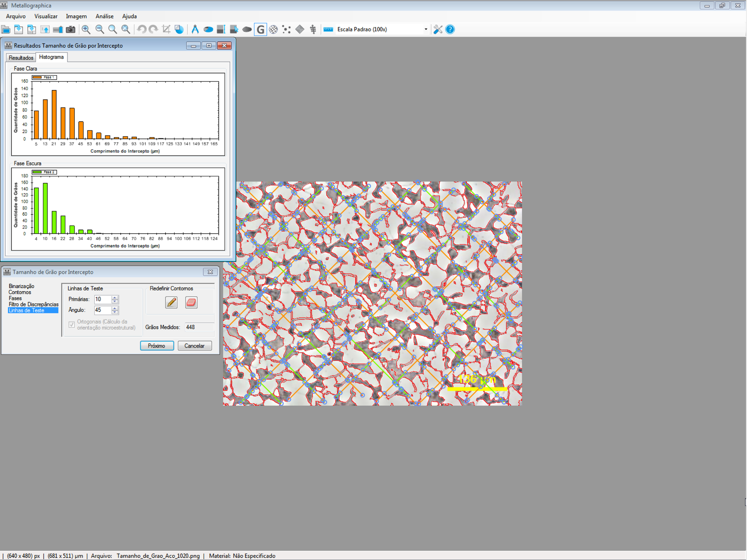Click the pencil redraw contours button

coord(171,302)
